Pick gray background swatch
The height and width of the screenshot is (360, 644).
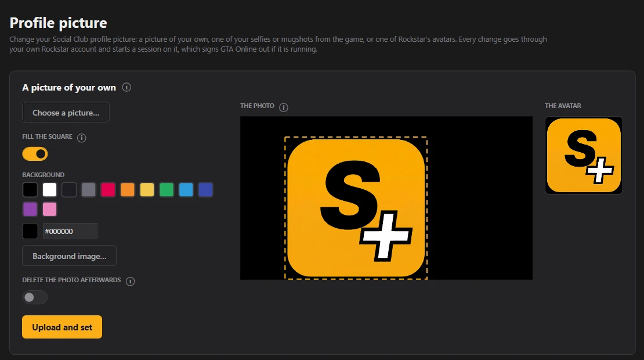click(x=88, y=190)
